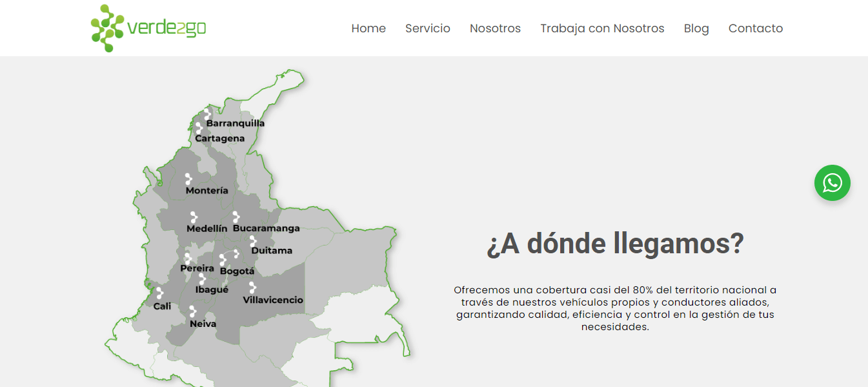Click the Bucaramanga map marker
The width and height of the screenshot is (868, 387).
coord(236,217)
